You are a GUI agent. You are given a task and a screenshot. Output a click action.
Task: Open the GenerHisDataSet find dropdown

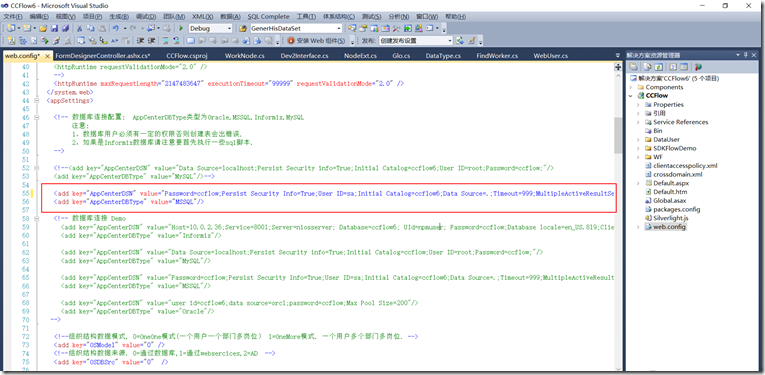tap(339, 28)
